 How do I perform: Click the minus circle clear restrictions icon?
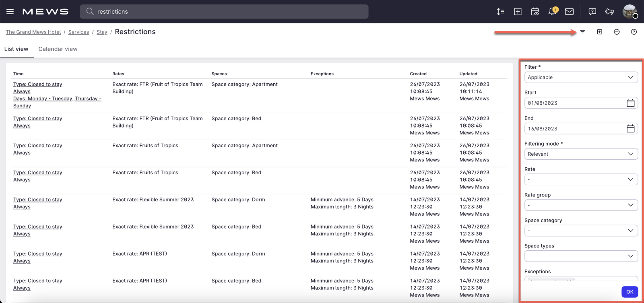click(x=617, y=32)
